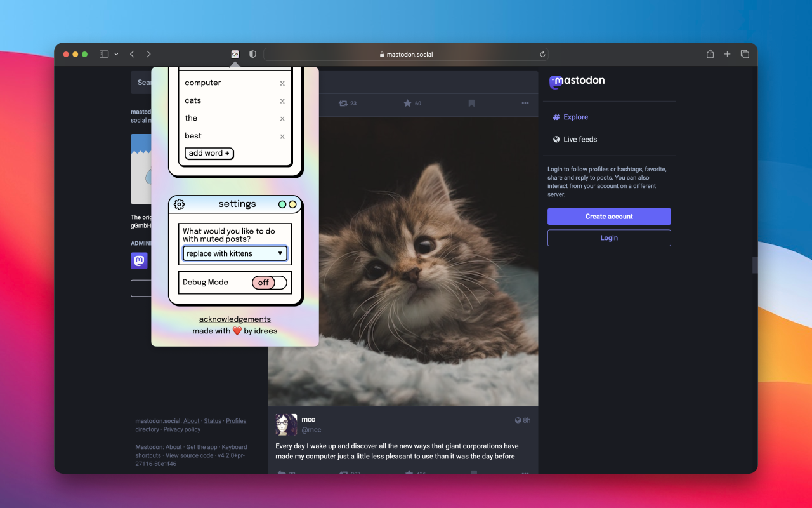Click the Login button

point(609,238)
